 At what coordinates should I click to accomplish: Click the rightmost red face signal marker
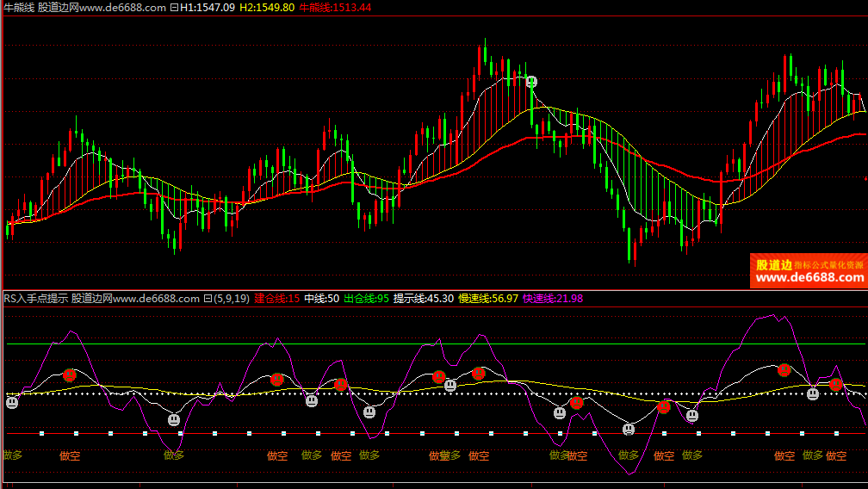[835, 384]
